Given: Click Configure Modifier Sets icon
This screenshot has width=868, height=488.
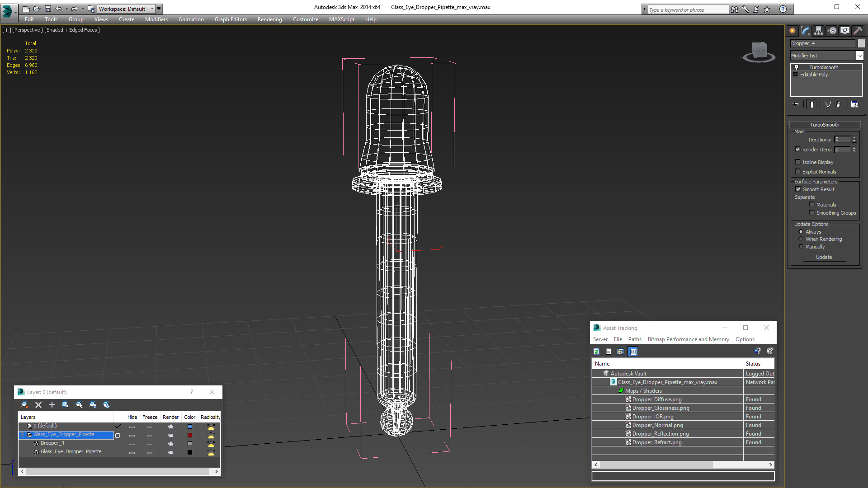Looking at the screenshot, I should click(x=854, y=104).
